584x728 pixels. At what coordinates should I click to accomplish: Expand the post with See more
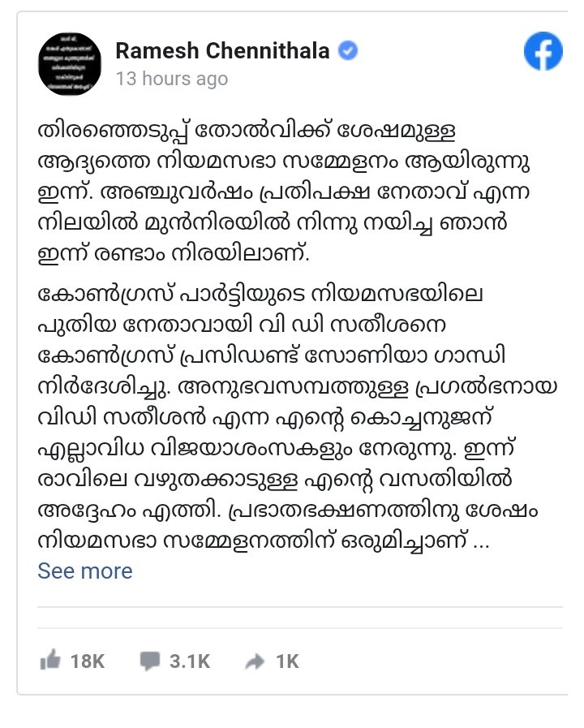click(84, 571)
